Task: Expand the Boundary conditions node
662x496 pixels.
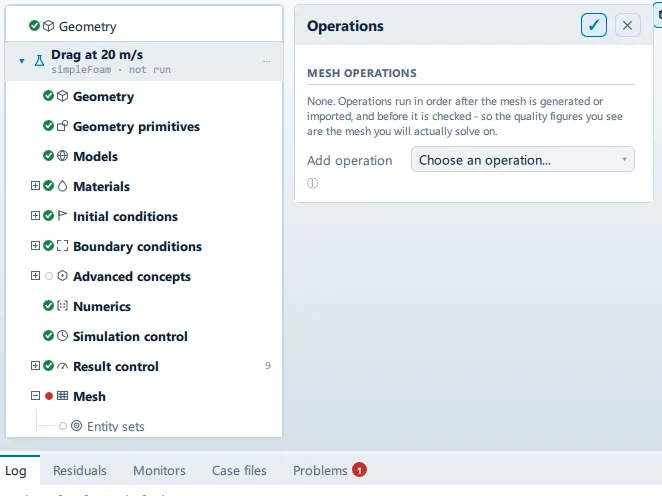Action: coord(35,246)
